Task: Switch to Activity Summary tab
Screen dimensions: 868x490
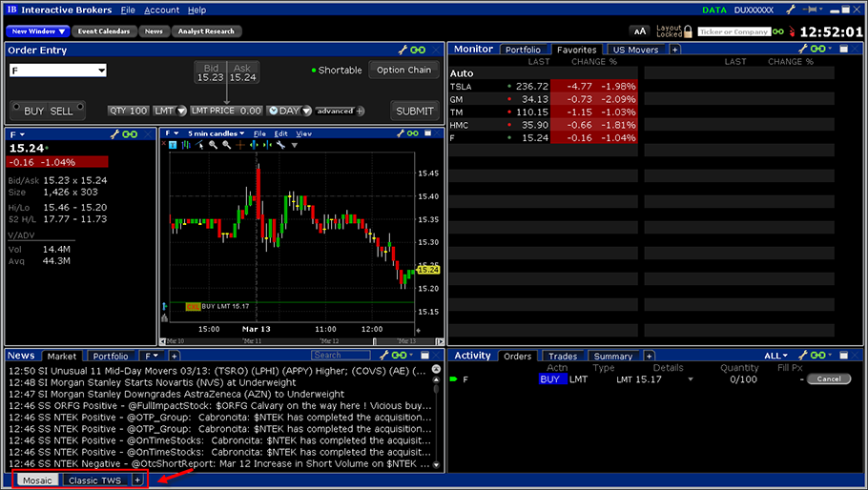Action: click(x=612, y=357)
